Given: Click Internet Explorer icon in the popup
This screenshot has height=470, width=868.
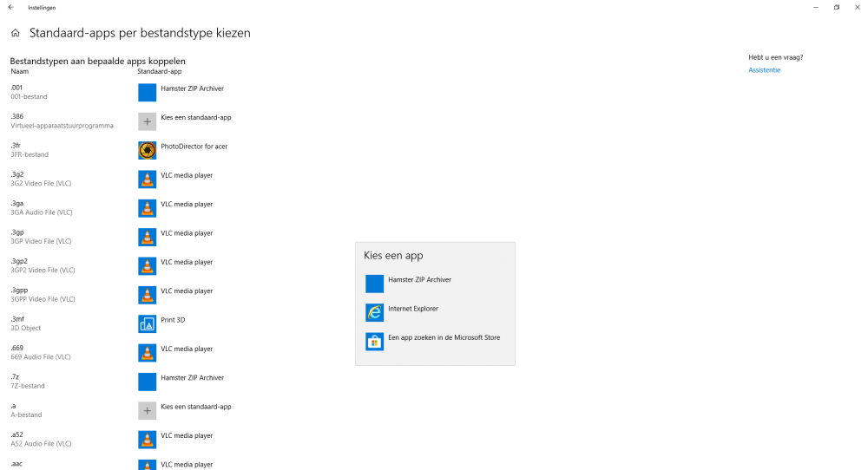Looking at the screenshot, I should (x=375, y=312).
